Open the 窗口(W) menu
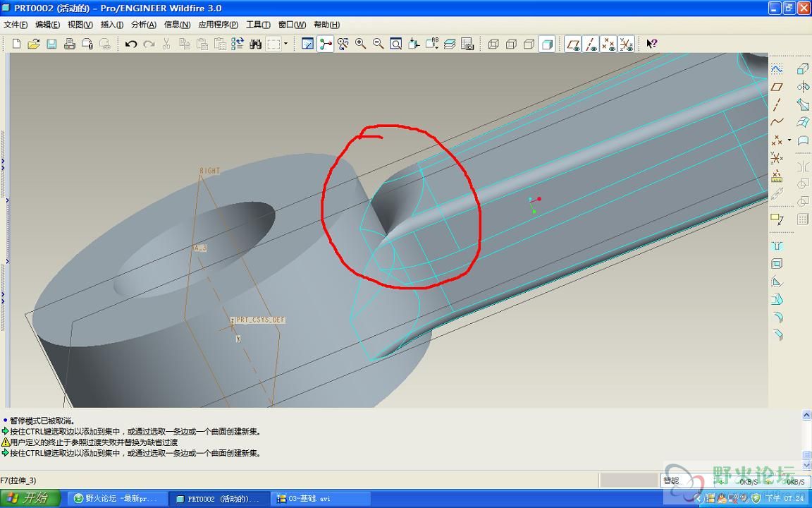This screenshot has width=812, height=508. (292, 25)
